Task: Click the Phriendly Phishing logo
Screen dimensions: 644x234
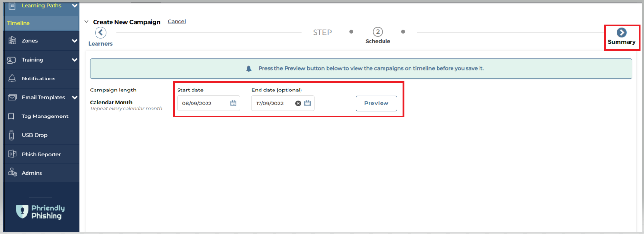Action: point(40,211)
